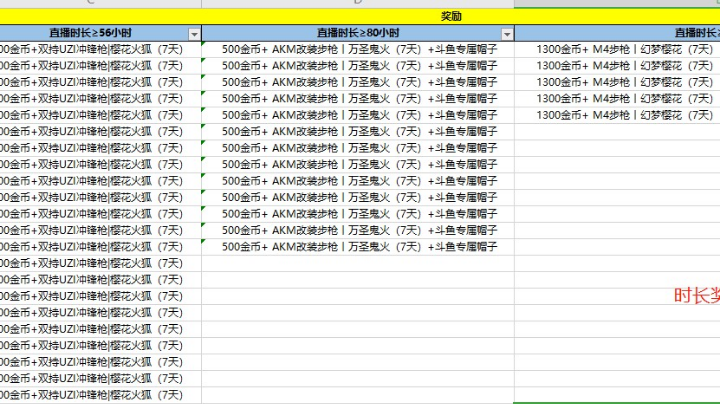720x404 pixels.
Task: Open the filter dropdown for 直播时长≥80小时
Action: coord(507,34)
